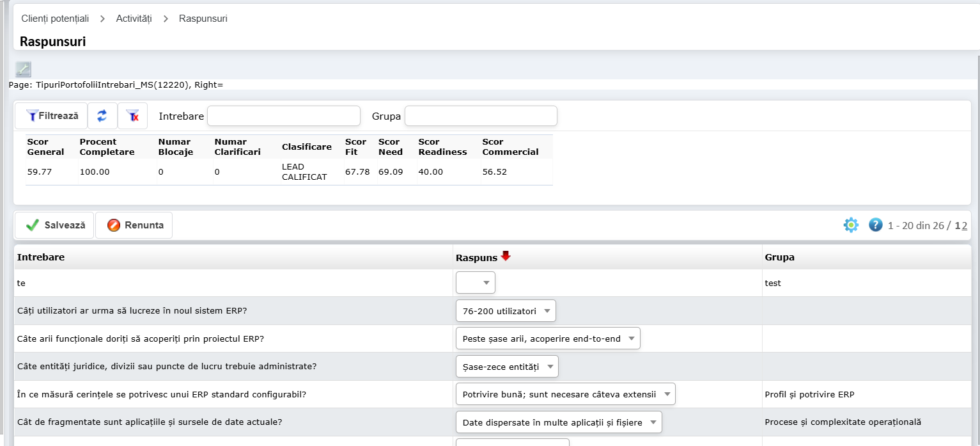Click the 'Procent Completare' header

[107, 147]
